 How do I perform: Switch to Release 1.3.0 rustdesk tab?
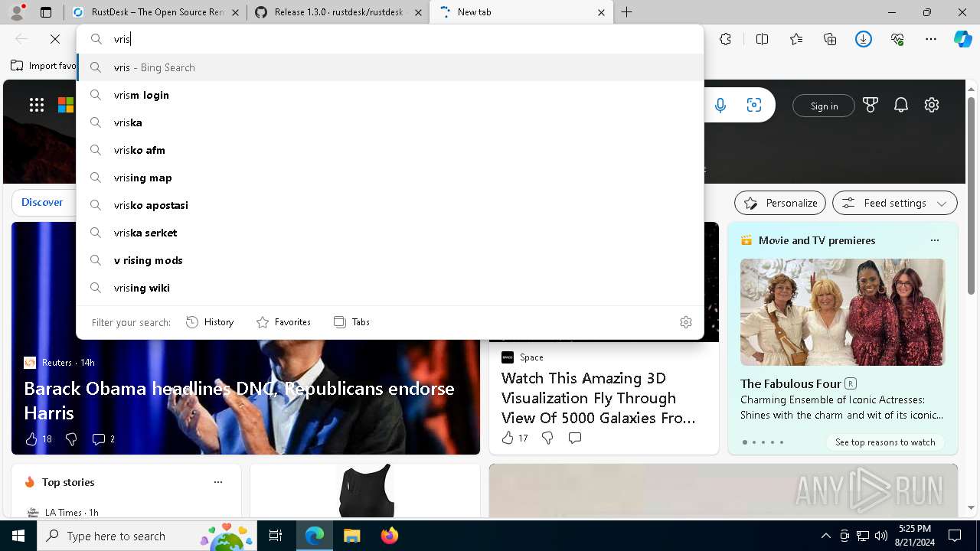(x=338, y=12)
